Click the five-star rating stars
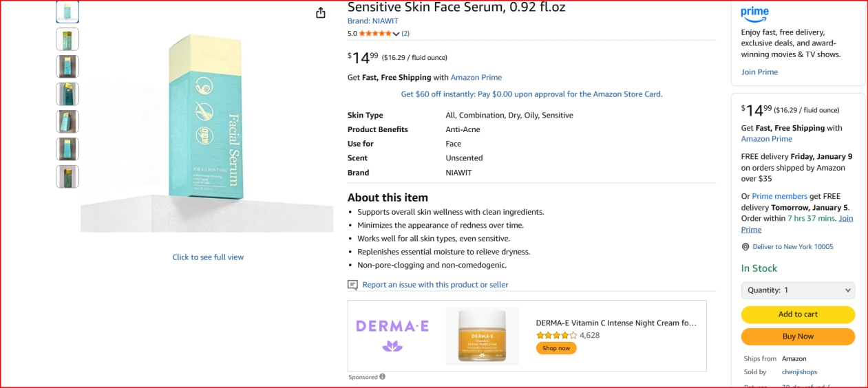 375,34
